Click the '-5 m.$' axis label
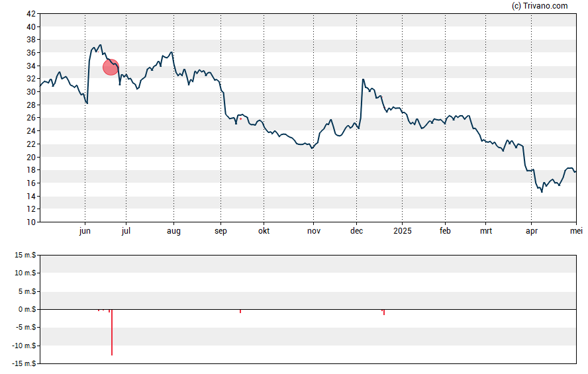 [x=26, y=328]
